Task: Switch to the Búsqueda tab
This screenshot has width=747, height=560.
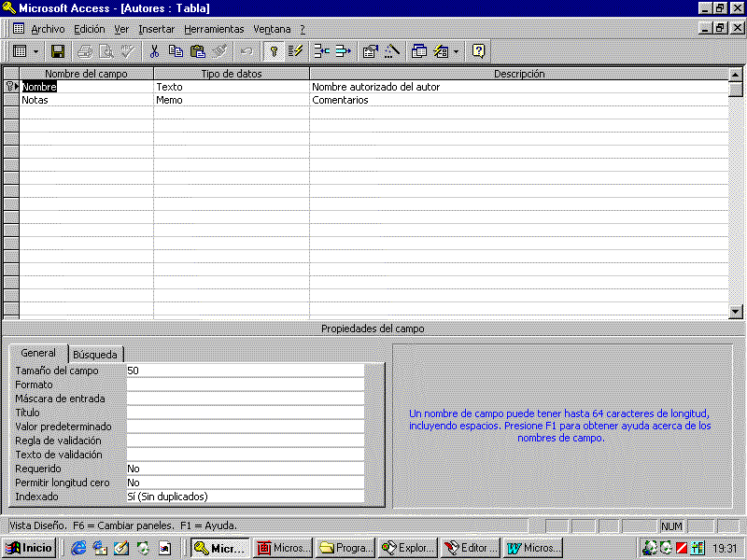Action: pos(95,355)
